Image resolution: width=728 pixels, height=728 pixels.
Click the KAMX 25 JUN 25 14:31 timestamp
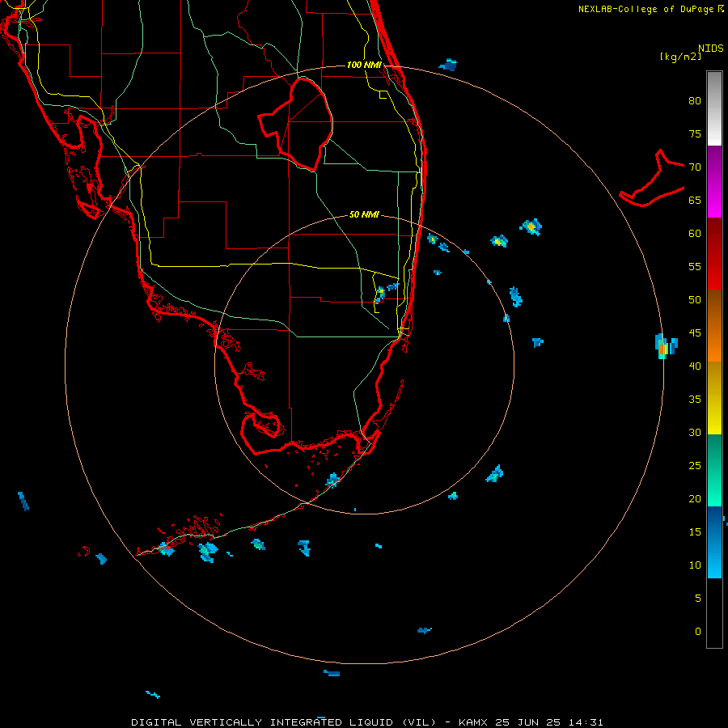point(531,722)
